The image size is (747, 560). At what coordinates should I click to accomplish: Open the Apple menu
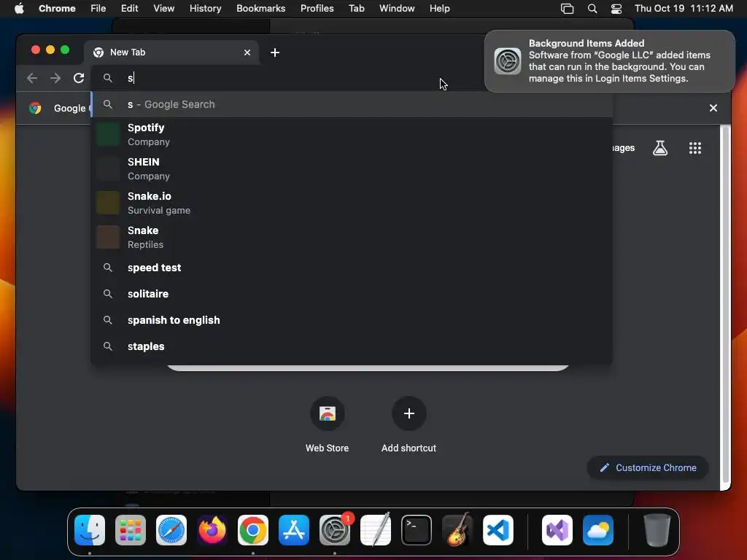click(19, 9)
